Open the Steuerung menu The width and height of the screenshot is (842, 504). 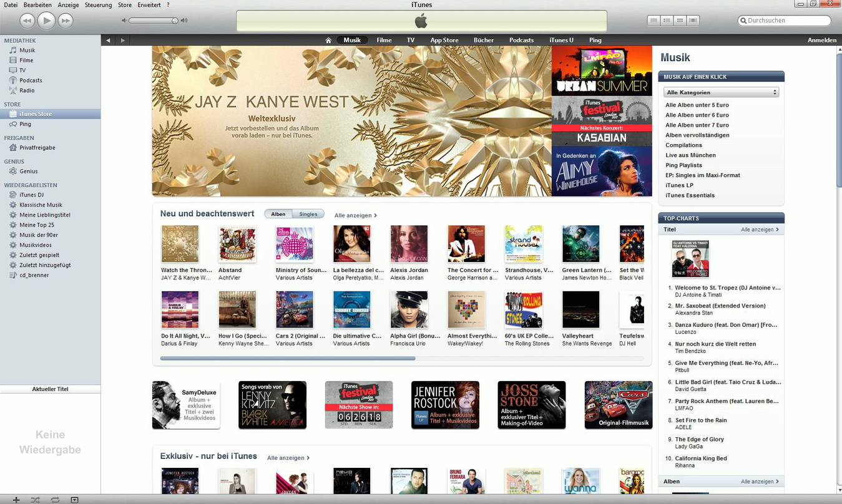click(x=98, y=5)
